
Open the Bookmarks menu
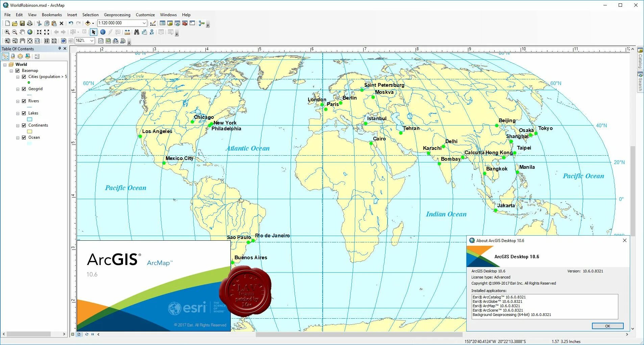[52, 15]
